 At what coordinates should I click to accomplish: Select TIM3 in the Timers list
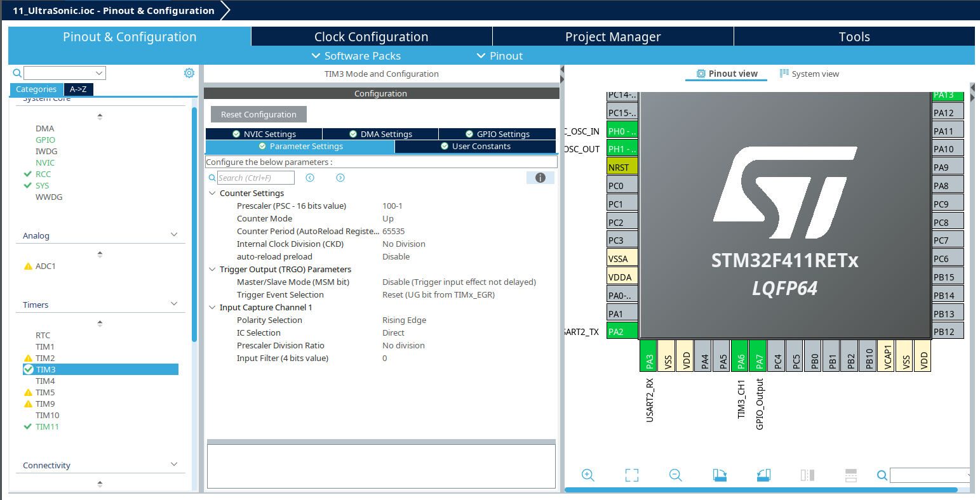pyautogui.click(x=100, y=369)
